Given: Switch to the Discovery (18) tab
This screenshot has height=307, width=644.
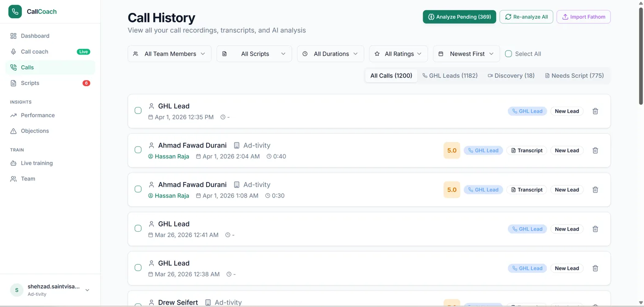Looking at the screenshot, I should tap(511, 76).
